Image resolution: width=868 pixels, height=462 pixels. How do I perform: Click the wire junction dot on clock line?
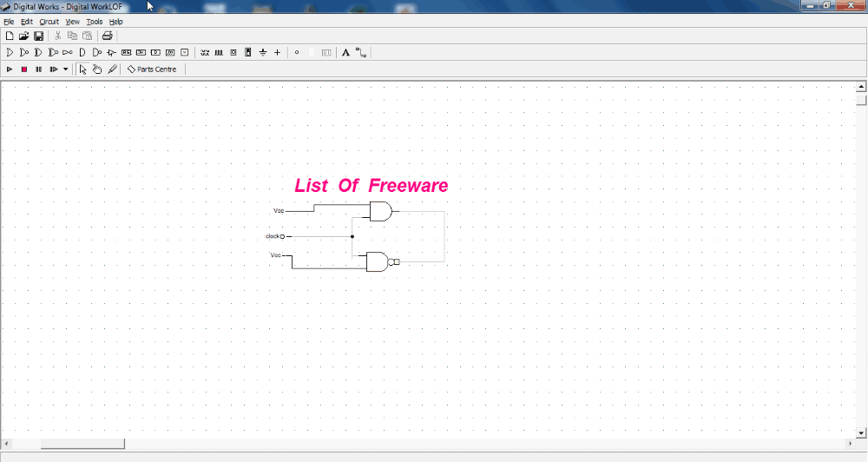tap(352, 236)
